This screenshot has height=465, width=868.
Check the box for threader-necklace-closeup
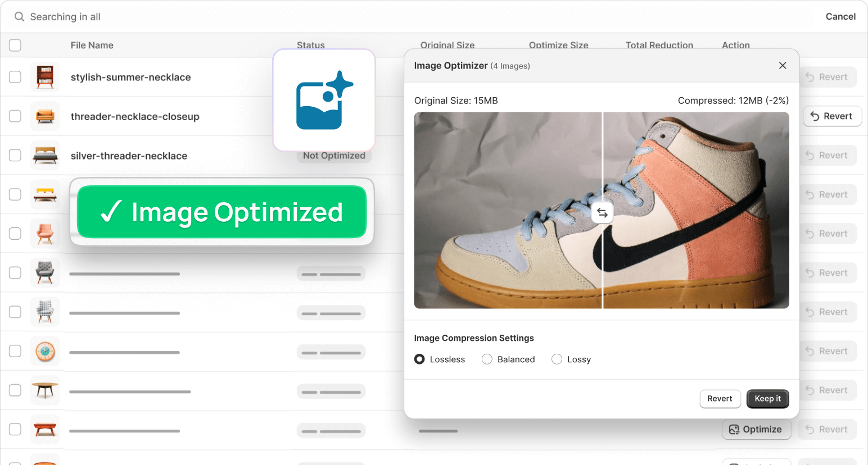15,116
